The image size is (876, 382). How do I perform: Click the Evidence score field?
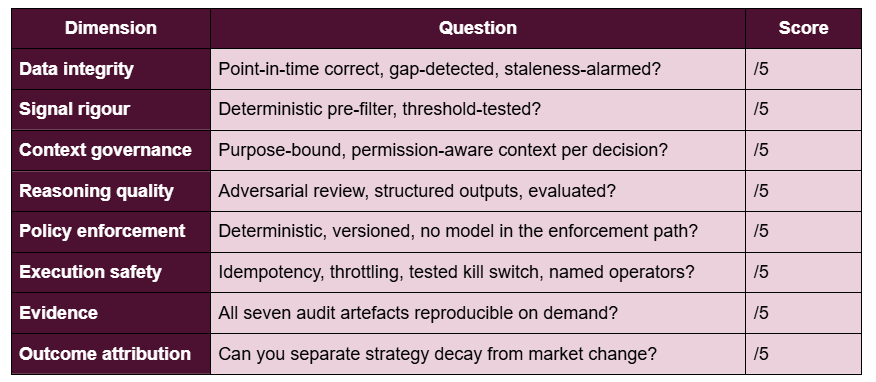pos(803,313)
